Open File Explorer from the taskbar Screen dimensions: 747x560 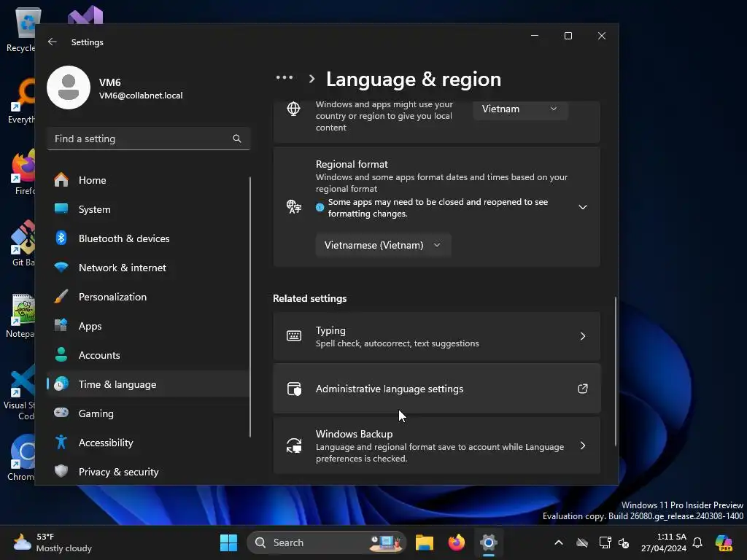(424, 542)
